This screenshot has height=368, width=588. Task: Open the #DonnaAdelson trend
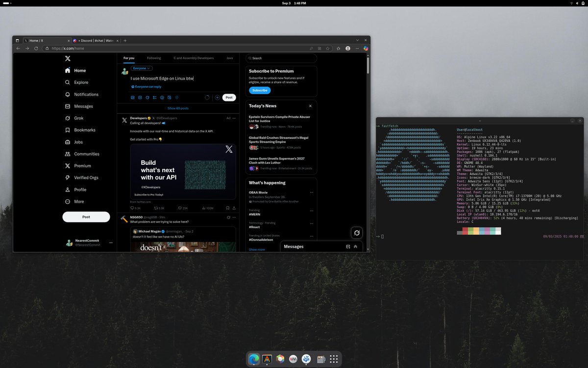(x=261, y=239)
